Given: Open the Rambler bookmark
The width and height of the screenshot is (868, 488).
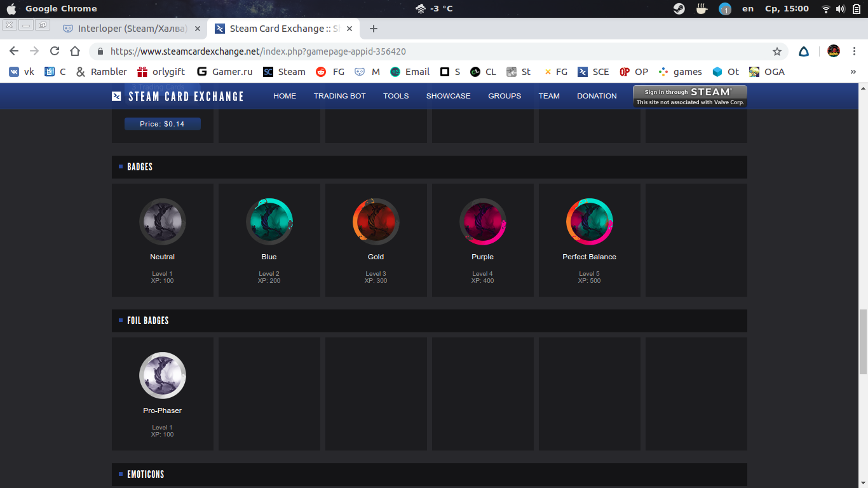Looking at the screenshot, I should (x=101, y=72).
